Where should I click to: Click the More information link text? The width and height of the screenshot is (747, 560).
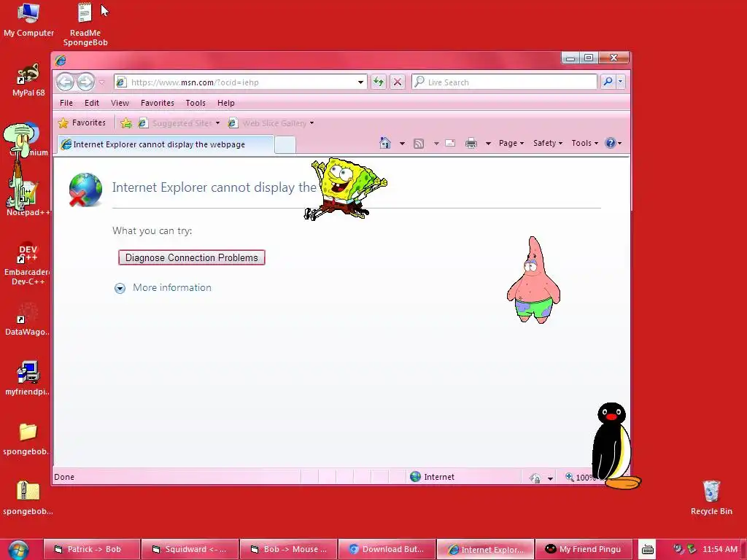[172, 287]
